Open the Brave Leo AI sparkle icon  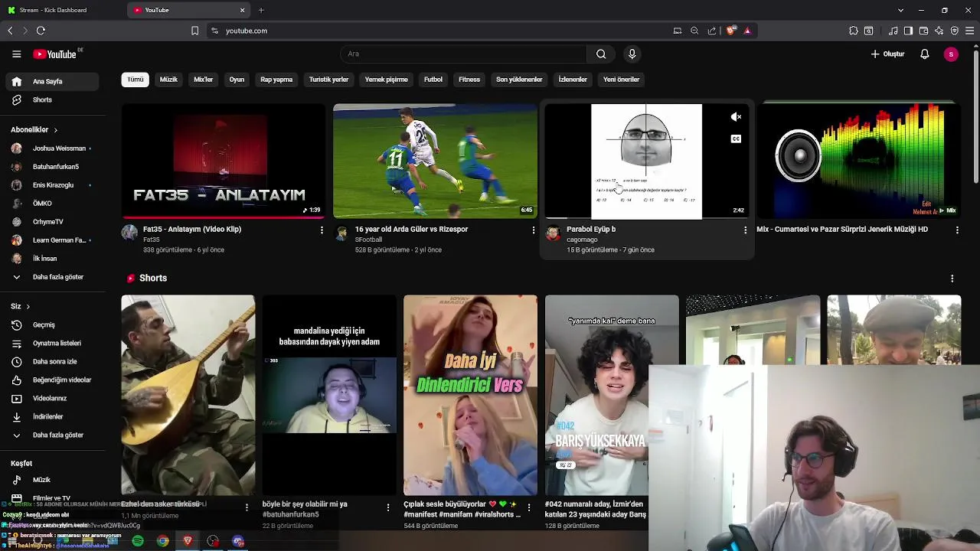tap(939, 31)
